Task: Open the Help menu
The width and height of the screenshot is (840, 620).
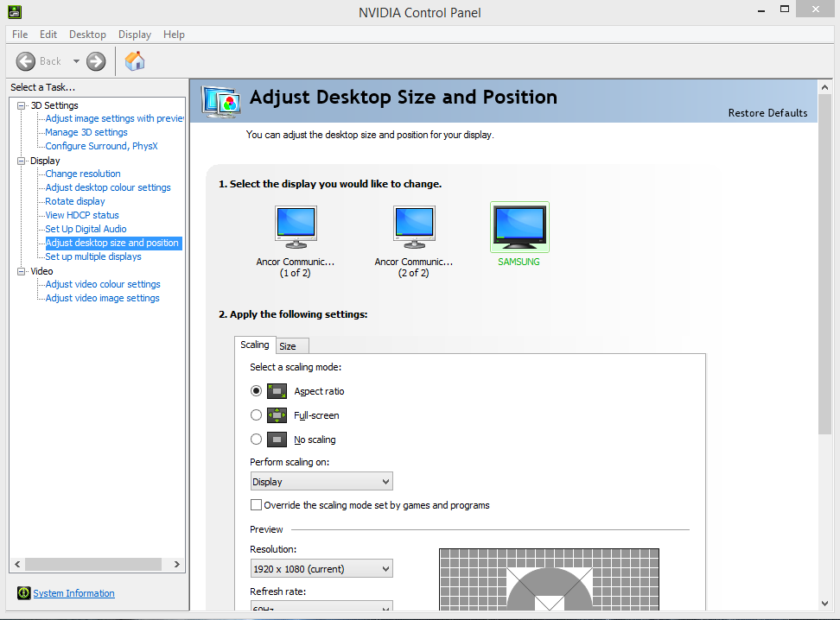Action: pyautogui.click(x=174, y=35)
